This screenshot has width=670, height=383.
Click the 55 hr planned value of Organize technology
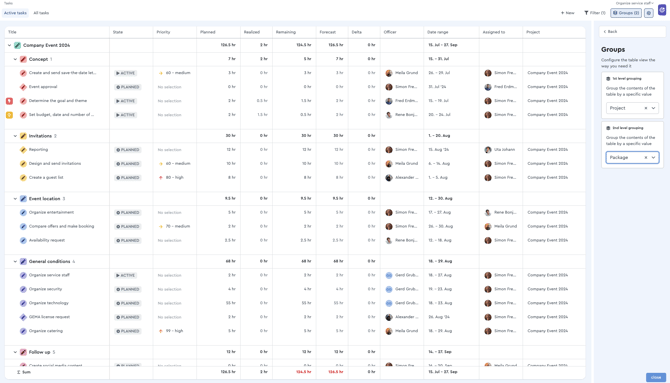point(231,303)
